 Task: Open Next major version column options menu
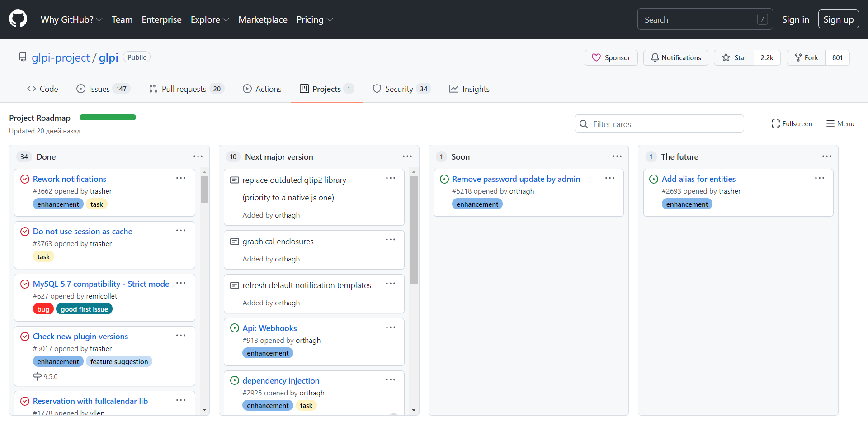pos(407,156)
